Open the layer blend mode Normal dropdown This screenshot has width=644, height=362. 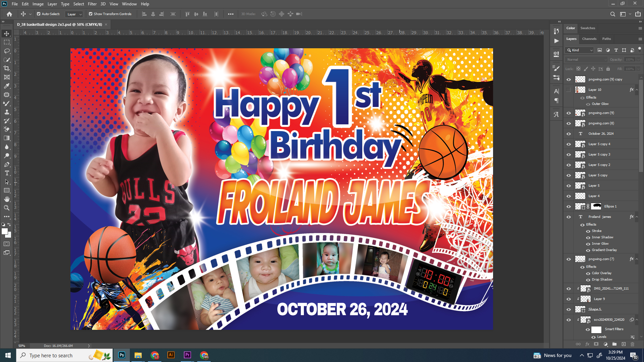586,60
